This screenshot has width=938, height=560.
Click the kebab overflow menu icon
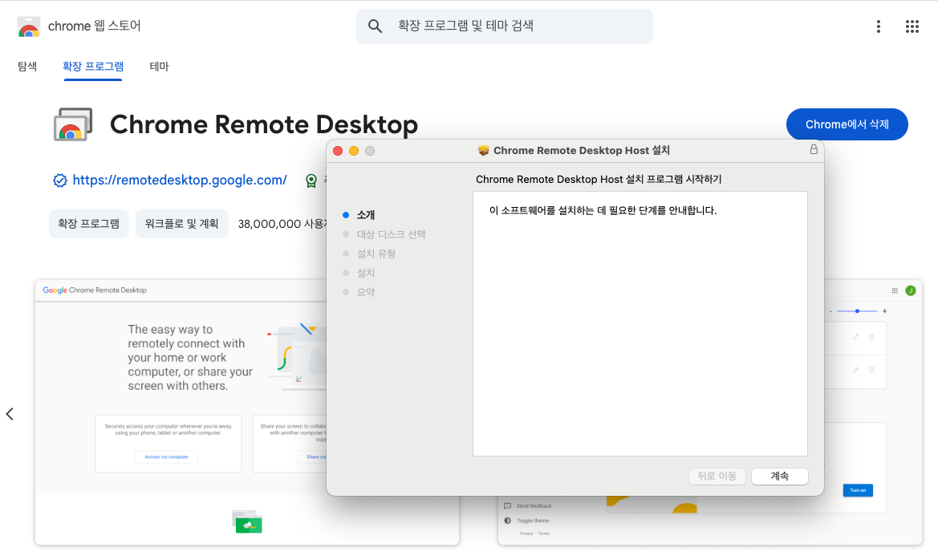[878, 26]
